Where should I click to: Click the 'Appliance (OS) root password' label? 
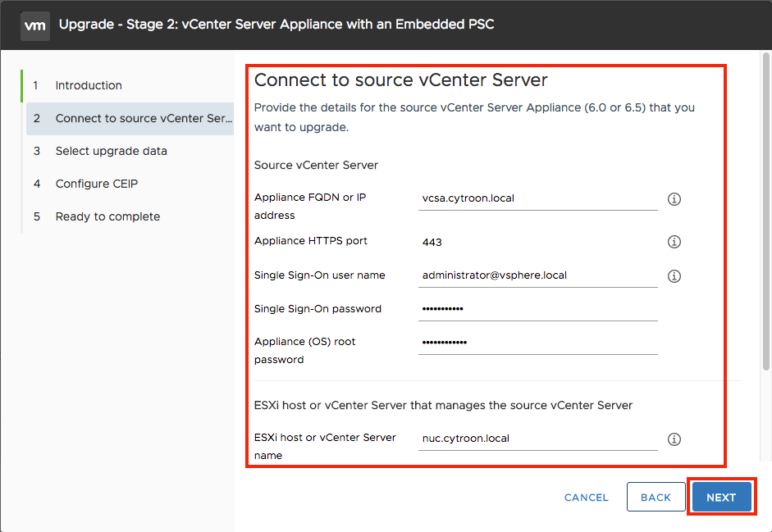304,350
